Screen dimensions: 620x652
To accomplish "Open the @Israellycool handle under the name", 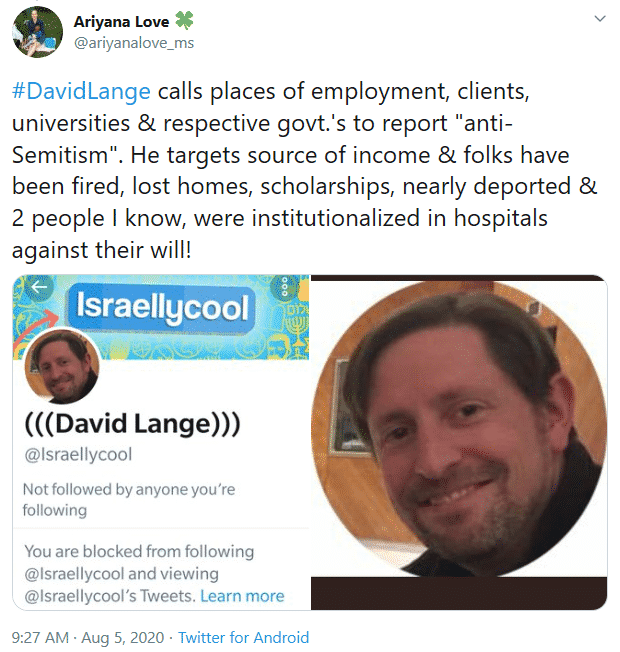I will [x=78, y=454].
